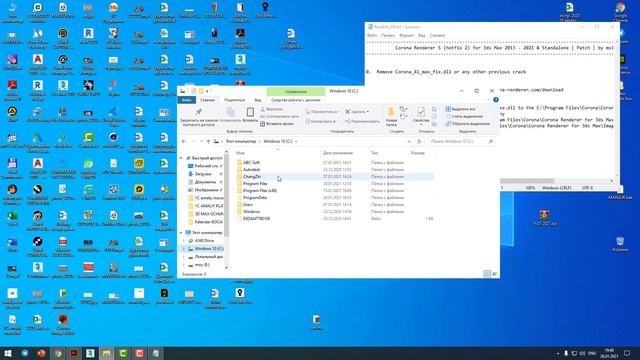Click Скопировать путь (Copy path) in ribbon
640x360 pixels.
279,116
